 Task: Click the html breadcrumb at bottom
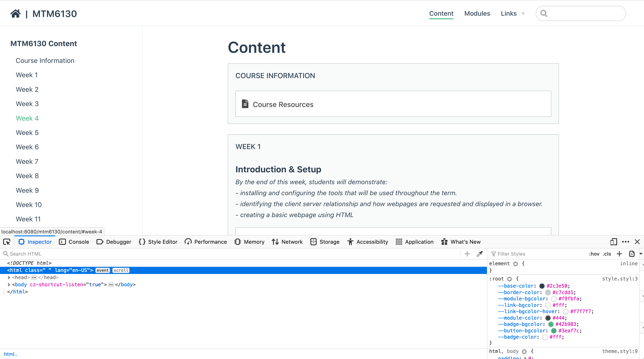[x=11, y=354]
